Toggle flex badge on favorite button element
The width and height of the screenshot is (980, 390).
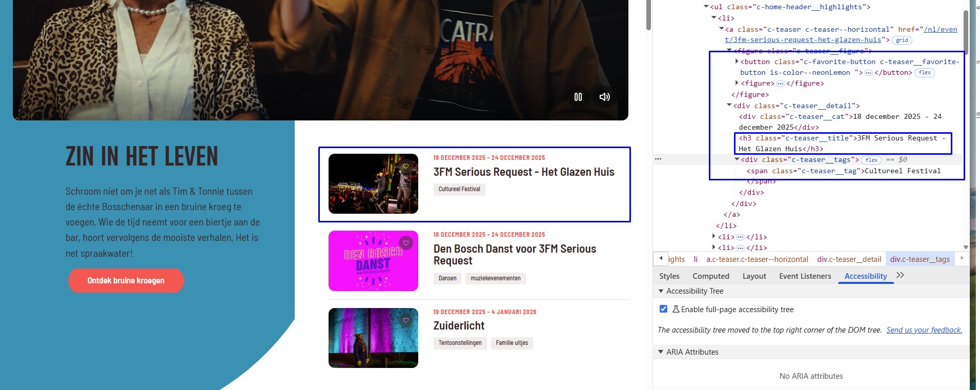tap(925, 73)
